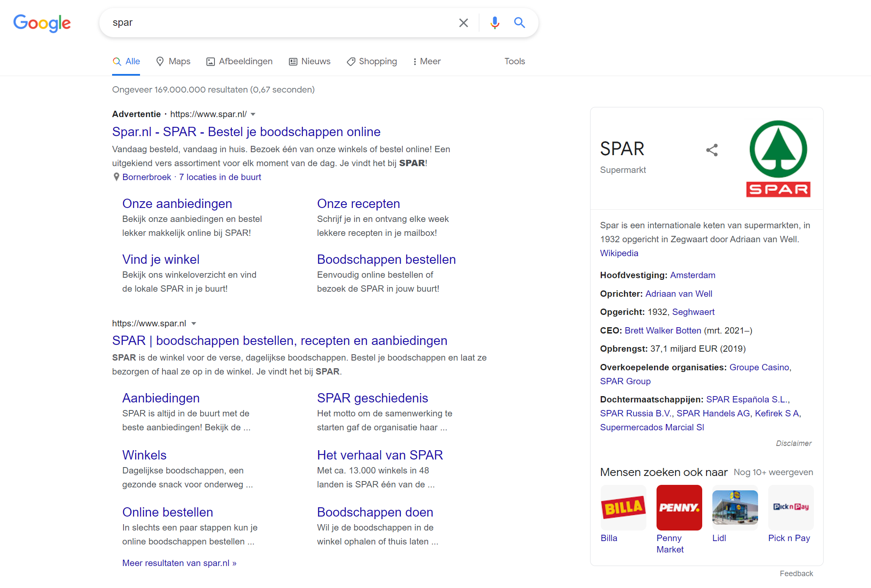Click Meer resultaten van spar.nl link
Screen dimensions: 871x588
click(179, 563)
